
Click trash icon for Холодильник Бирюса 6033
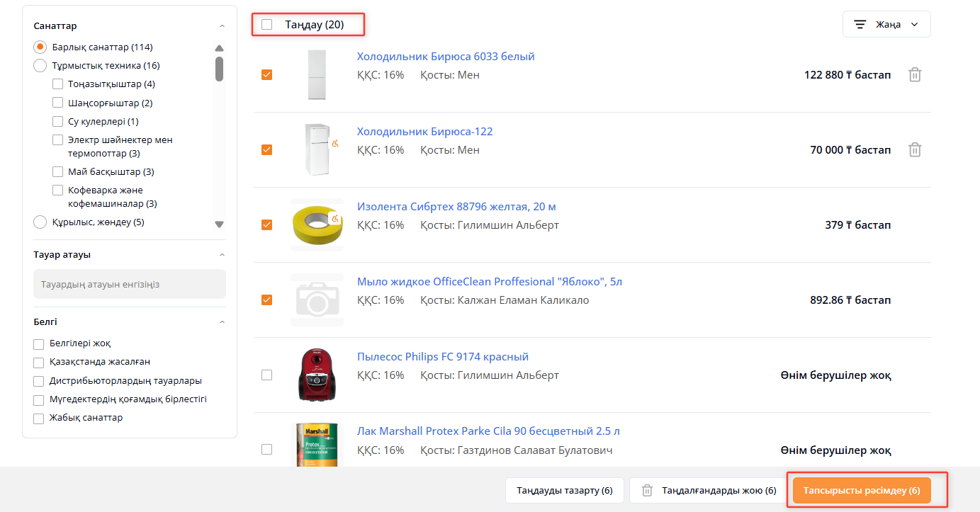(x=915, y=75)
